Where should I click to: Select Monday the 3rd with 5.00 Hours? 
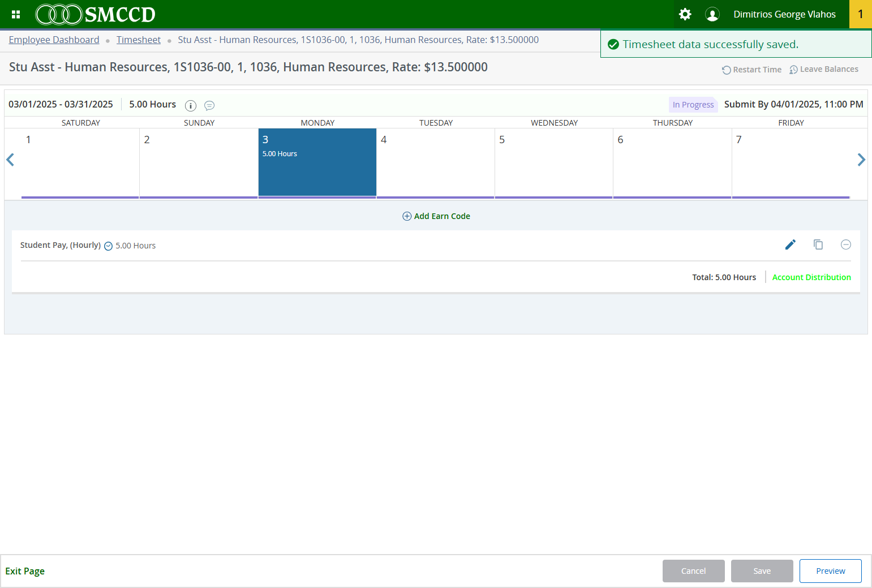point(317,164)
